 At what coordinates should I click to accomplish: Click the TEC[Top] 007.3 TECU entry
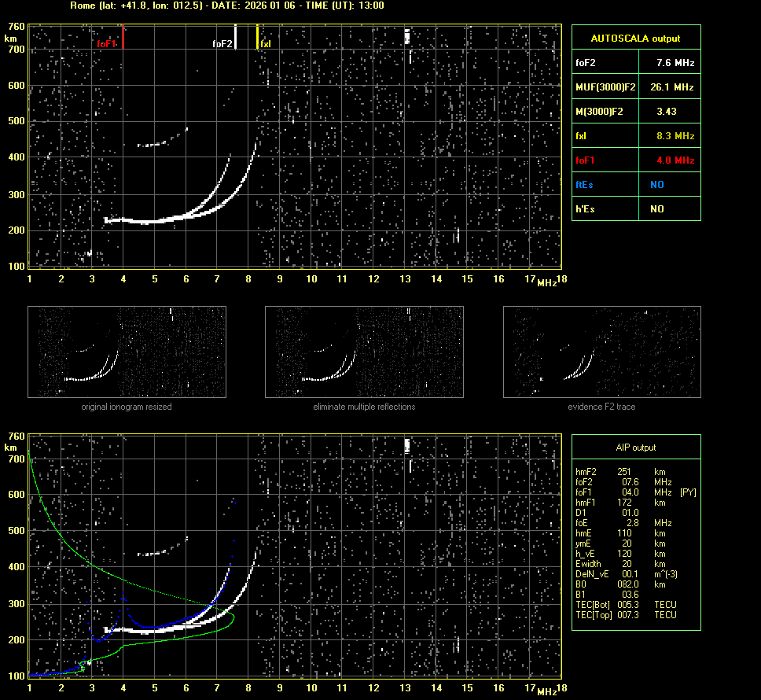click(x=627, y=614)
